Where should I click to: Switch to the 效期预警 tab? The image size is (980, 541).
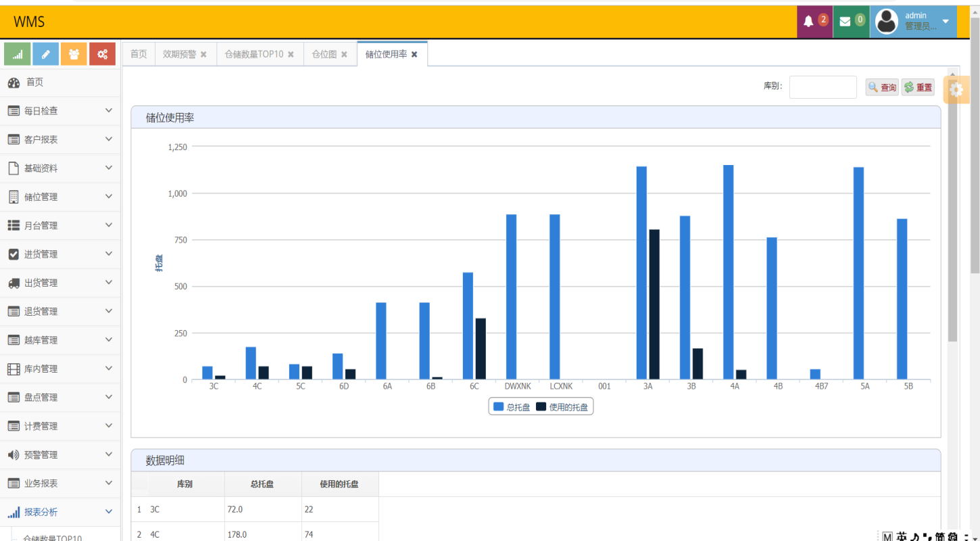(180, 54)
